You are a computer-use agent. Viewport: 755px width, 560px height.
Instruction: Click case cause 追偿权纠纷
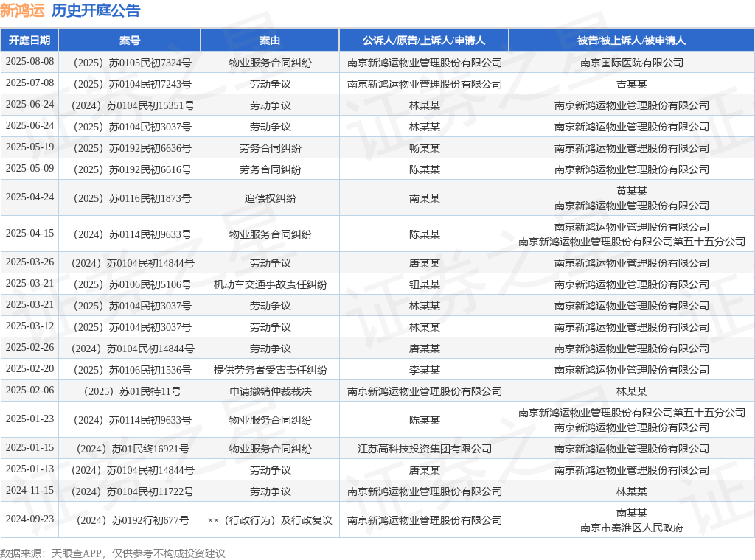point(270,198)
